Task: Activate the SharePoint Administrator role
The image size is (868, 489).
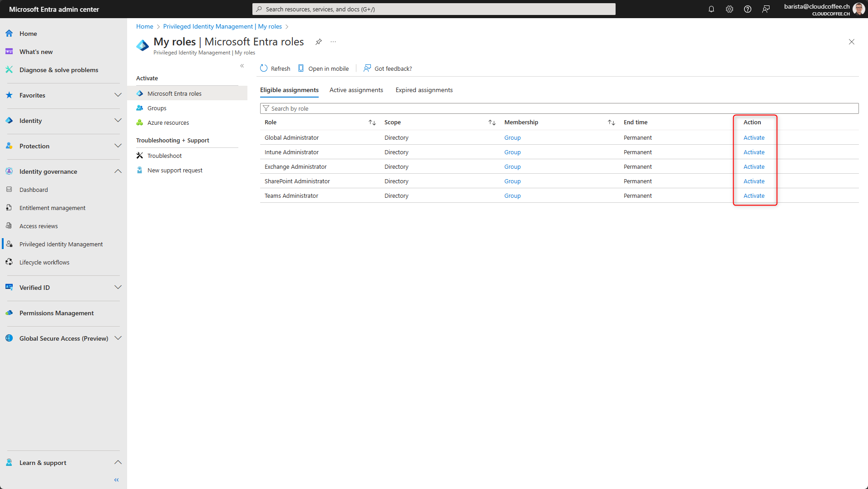Action: pyautogui.click(x=754, y=181)
